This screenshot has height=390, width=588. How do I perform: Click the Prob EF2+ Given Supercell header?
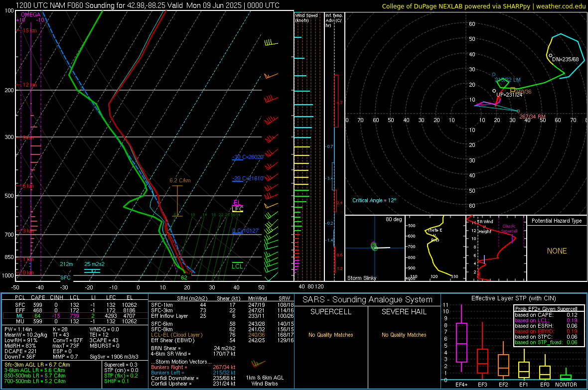click(x=546, y=309)
